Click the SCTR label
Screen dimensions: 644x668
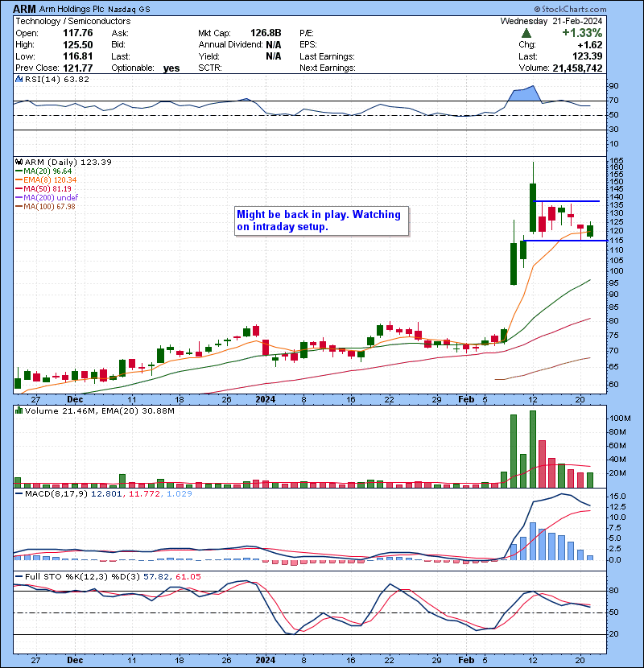pyautogui.click(x=210, y=68)
